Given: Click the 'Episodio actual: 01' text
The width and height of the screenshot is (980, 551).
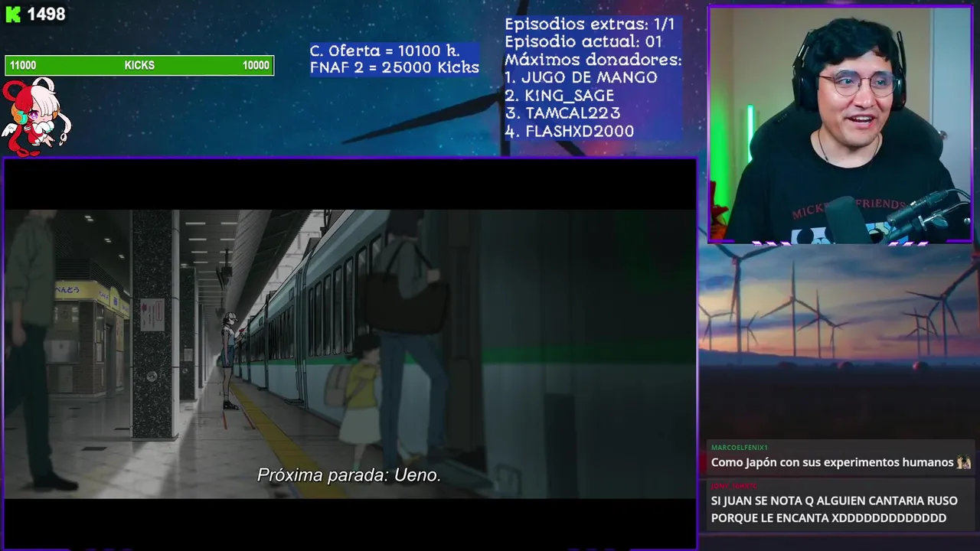Looking at the screenshot, I should [x=583, y=42].
